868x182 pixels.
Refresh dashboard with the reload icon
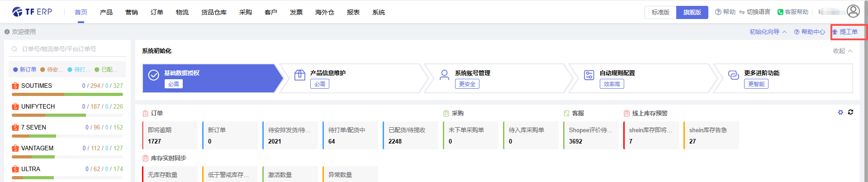[x=850, y=112]
